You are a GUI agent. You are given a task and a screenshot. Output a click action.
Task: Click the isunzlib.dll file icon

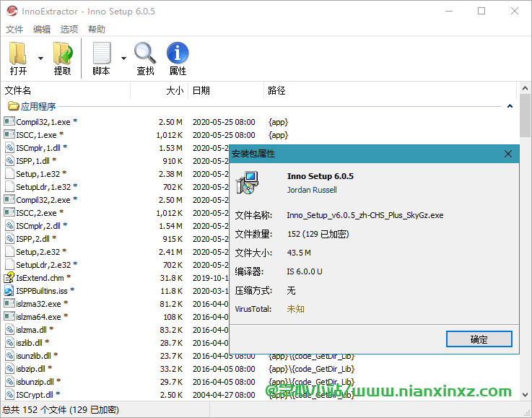click(9, 356)
